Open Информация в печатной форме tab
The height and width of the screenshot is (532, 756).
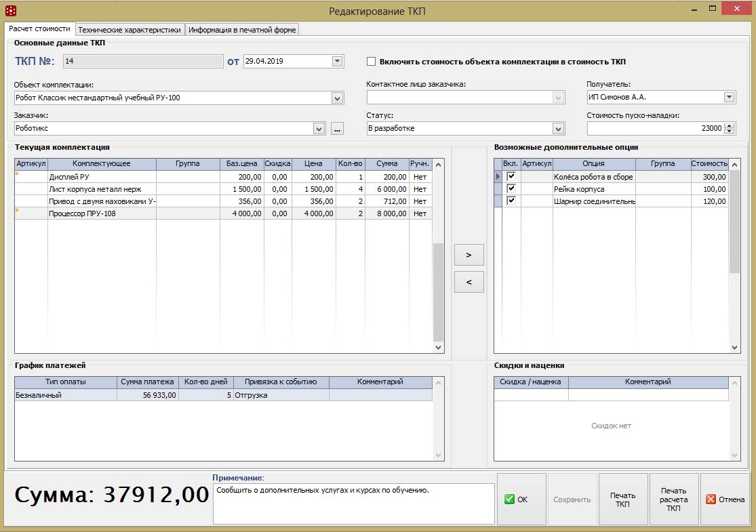click(x=242, y=30)
